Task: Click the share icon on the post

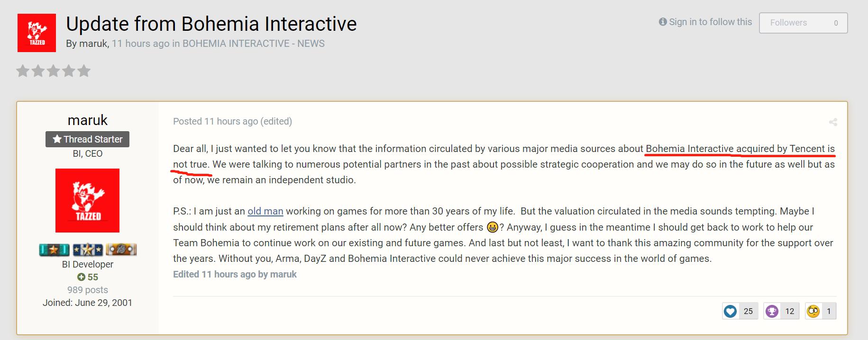Action: click(x=833, y=122)
